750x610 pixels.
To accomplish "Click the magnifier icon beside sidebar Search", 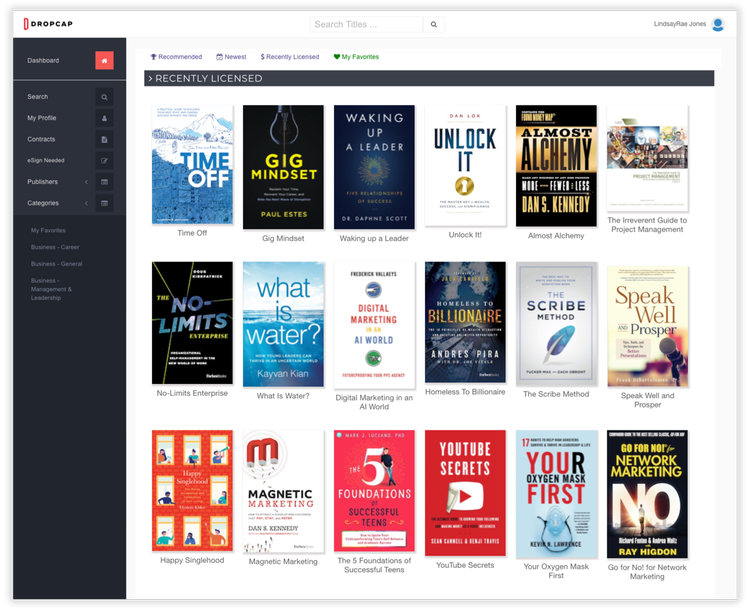I will pyautogui.click(x=104, y=97).
